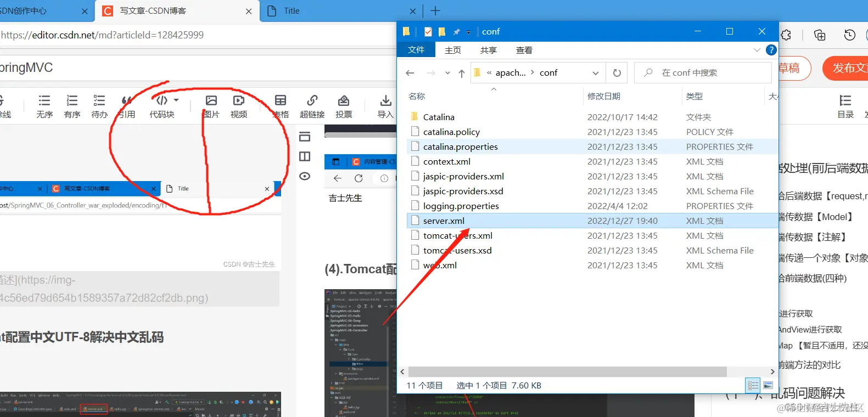Click the single-pane layout icon
Screen dimensions: 868x417
tap(305, 137)
